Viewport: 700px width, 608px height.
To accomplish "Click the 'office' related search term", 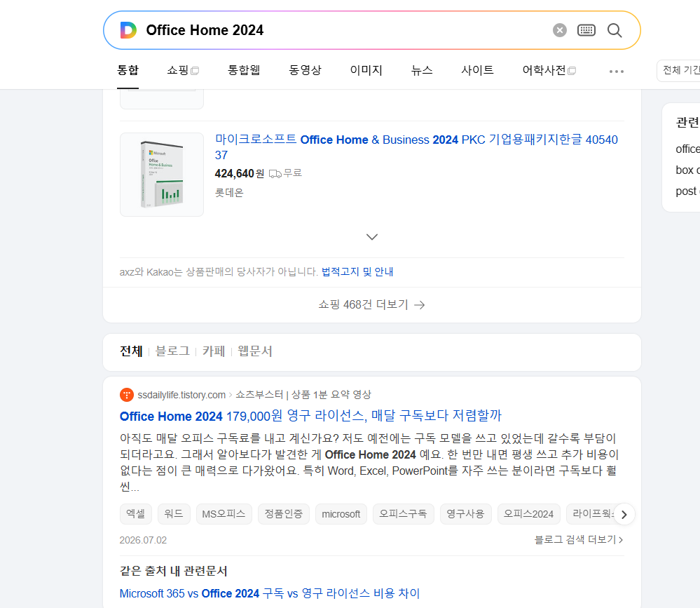I will 687,149.
